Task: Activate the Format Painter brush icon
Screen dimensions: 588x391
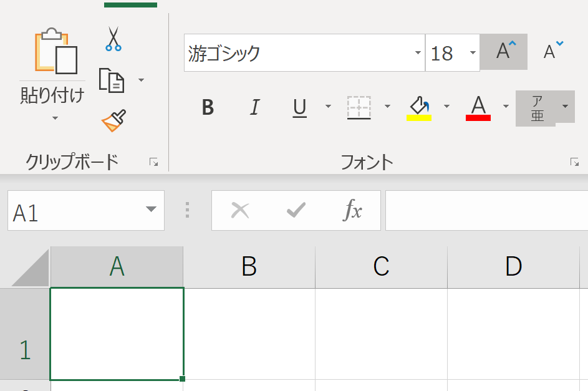Action: (x=112, y=118)
